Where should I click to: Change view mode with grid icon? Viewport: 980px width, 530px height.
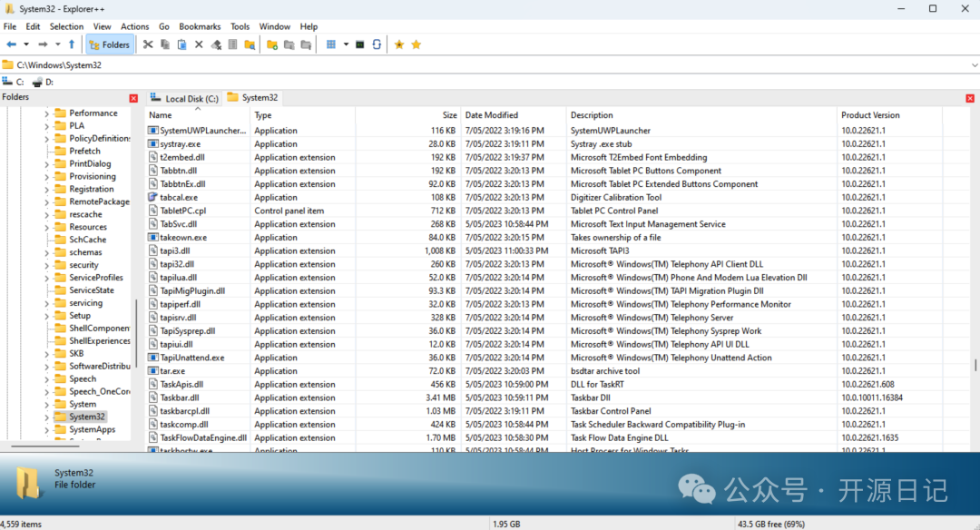point(330,44)
